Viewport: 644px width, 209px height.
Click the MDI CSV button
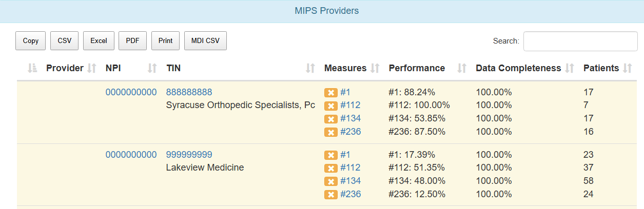(205, 41)
